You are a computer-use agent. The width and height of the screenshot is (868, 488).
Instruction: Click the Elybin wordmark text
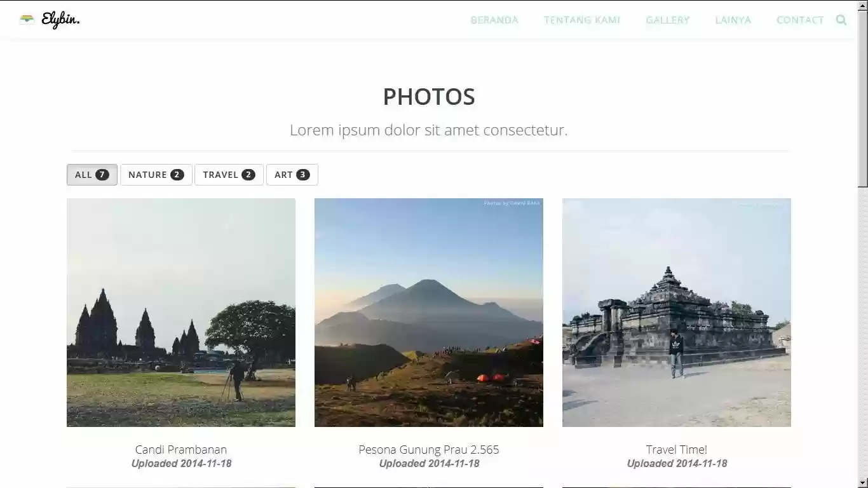(x=60, y=20)
